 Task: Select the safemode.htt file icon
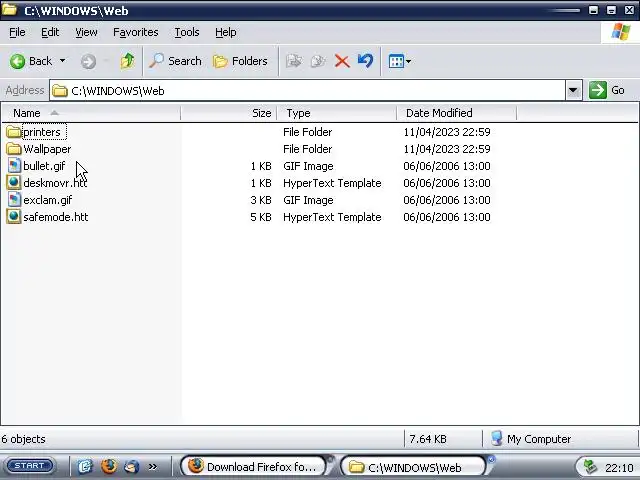[13, 217]
